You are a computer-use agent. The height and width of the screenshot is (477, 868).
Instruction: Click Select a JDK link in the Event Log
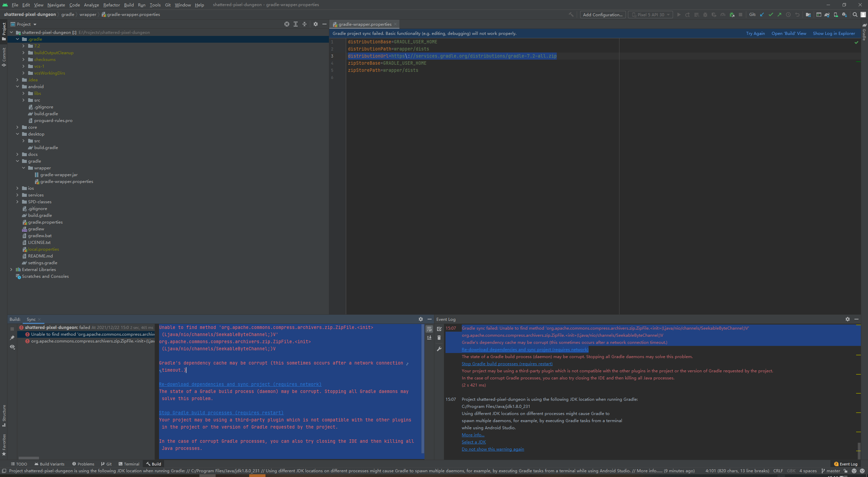click(474, 442)
